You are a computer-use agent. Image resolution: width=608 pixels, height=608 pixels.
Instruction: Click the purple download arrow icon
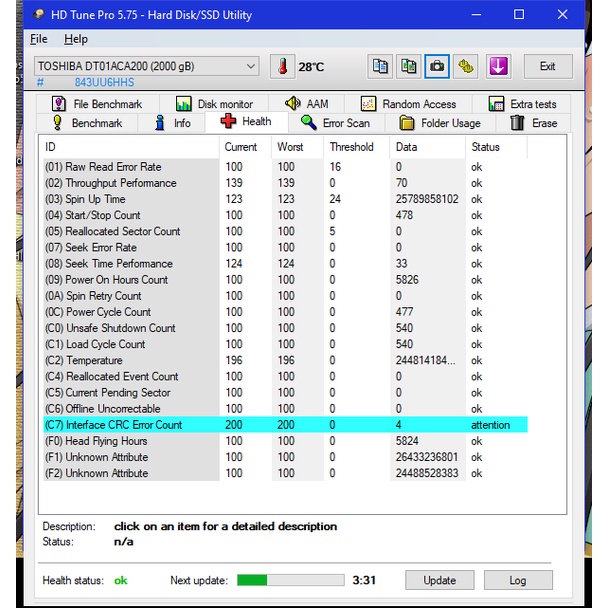(x=498, y=66)
